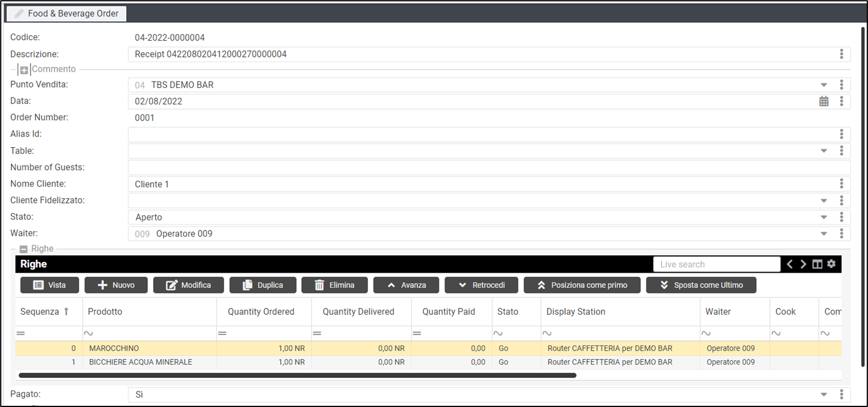Go to next page arrow in Righe

803,264
